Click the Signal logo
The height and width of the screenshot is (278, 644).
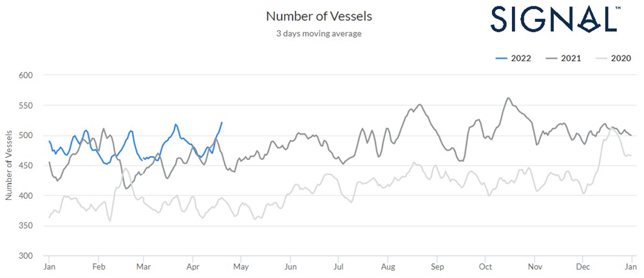tap(555, 18)
